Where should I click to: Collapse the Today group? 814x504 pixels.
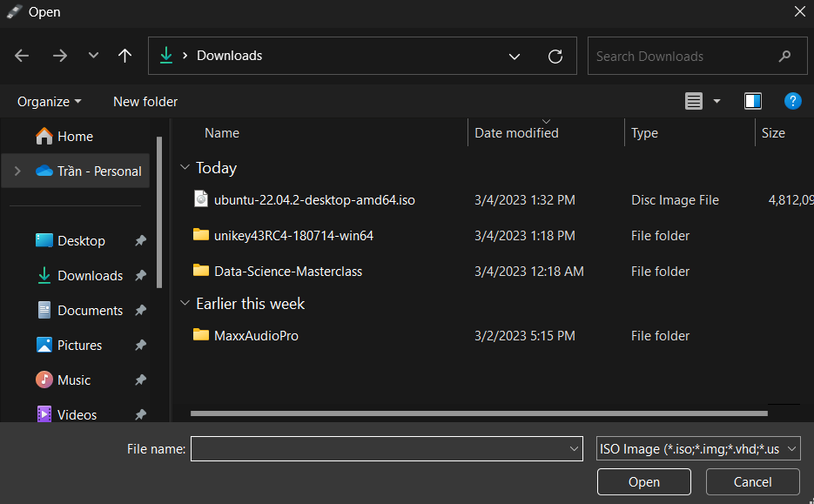pyautogui.click(x=185, y=168)
